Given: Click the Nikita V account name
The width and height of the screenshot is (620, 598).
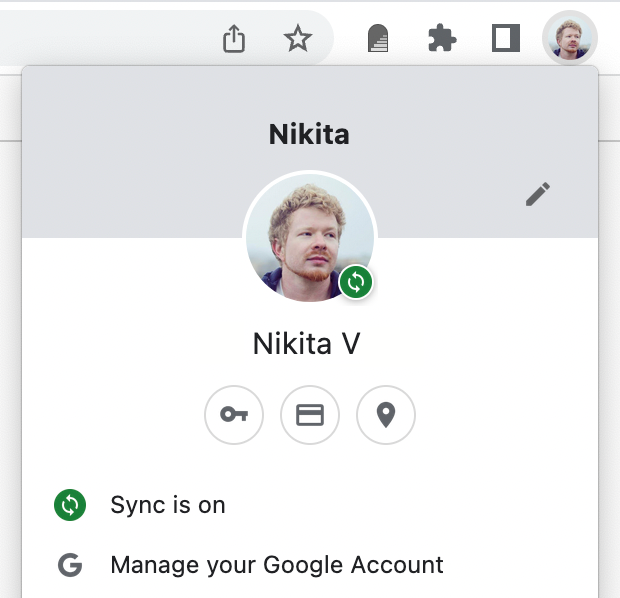Looking at the screenshot, I should (x=306, y=343).
